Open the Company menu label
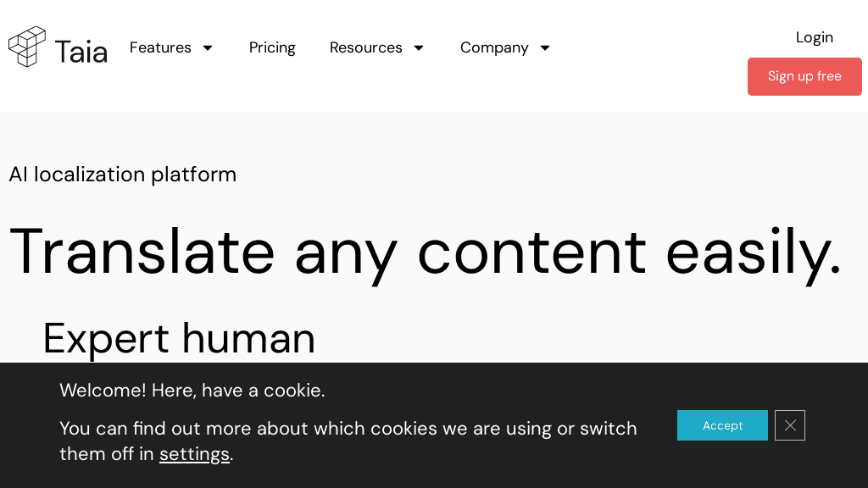The width and height of the screenshot is (868, 488). pos(494,47)
